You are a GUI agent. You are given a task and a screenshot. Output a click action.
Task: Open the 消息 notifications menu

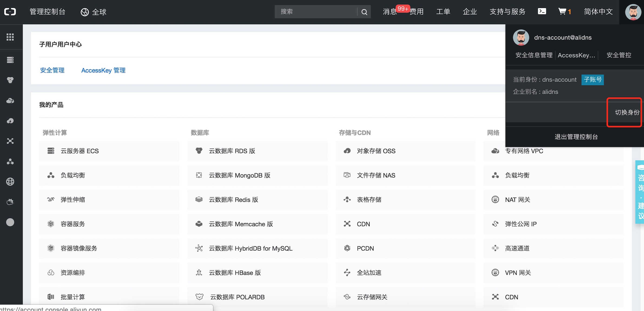390,12
